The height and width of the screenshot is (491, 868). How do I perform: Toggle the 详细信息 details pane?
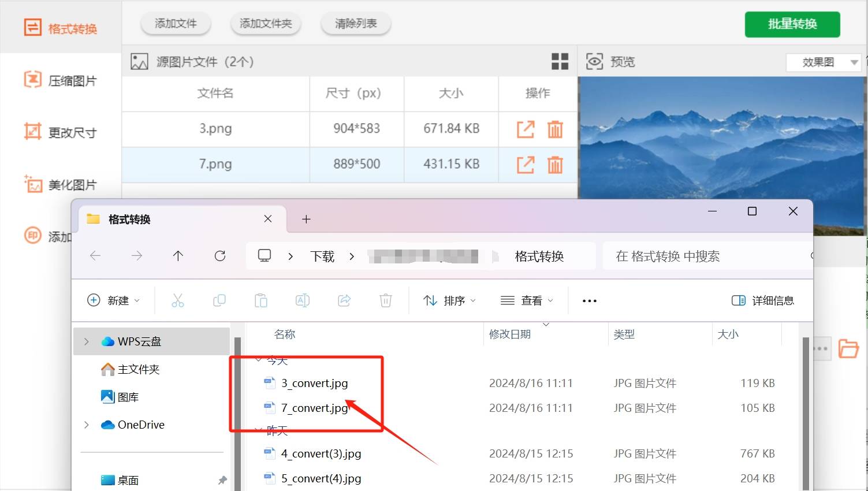pos(763,300)
